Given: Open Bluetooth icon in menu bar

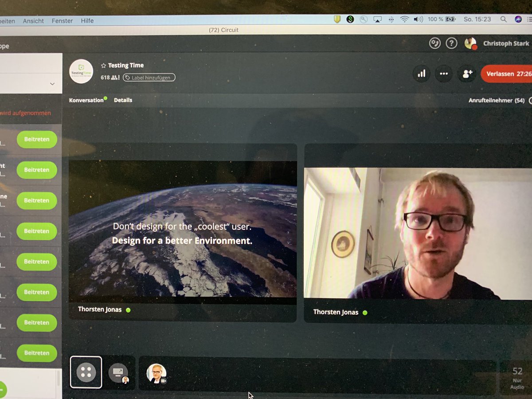Looking at the screenshot, I should [x=391, y=20].
